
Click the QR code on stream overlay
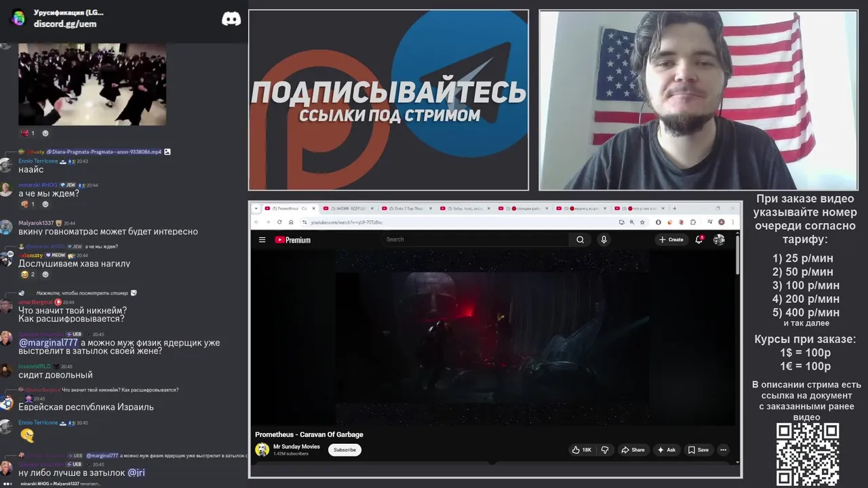(807, 454)
